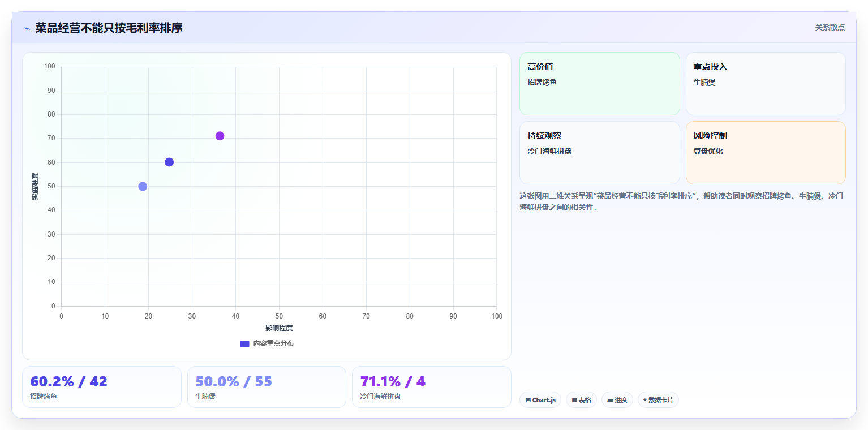The image size is (868, 430).
Task: Click the Chart.js tag chip
Action: pyautogui.click(x=540, y=400)
